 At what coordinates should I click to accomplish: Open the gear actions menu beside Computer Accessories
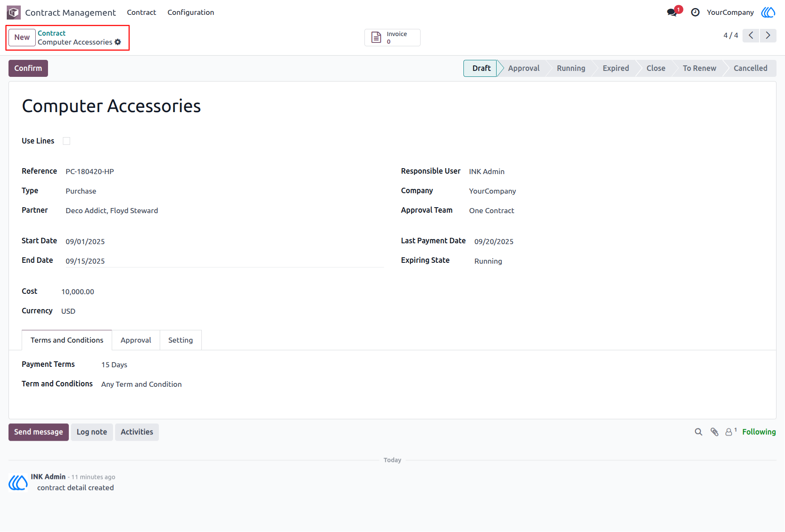click(x=118, y=42)
